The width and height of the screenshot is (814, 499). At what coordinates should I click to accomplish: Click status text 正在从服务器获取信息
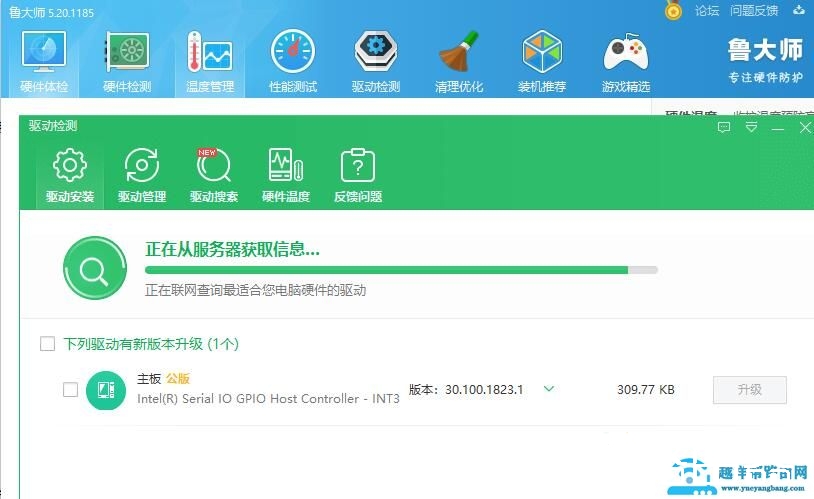(x=232, y=249)
